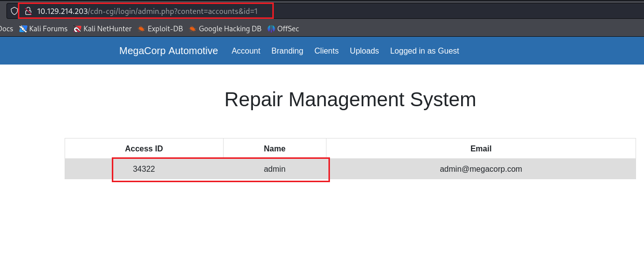
Task: Click the Name column header
Action: pos(275,148)
